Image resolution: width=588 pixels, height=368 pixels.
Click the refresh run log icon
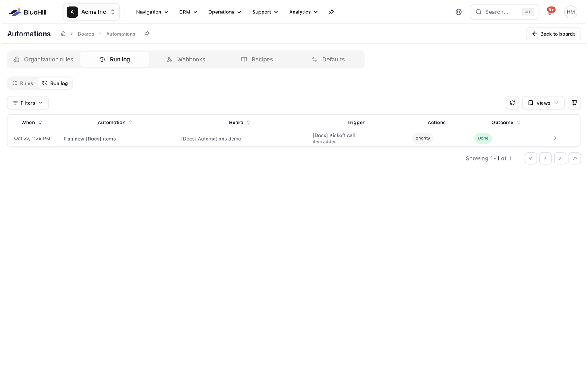512,103
